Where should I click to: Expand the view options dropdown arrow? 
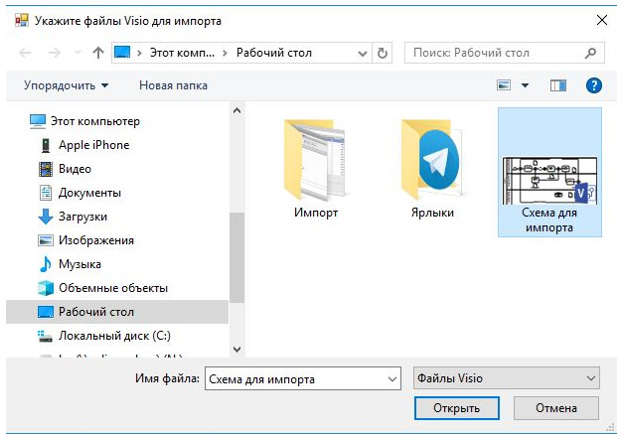(525, 86)
